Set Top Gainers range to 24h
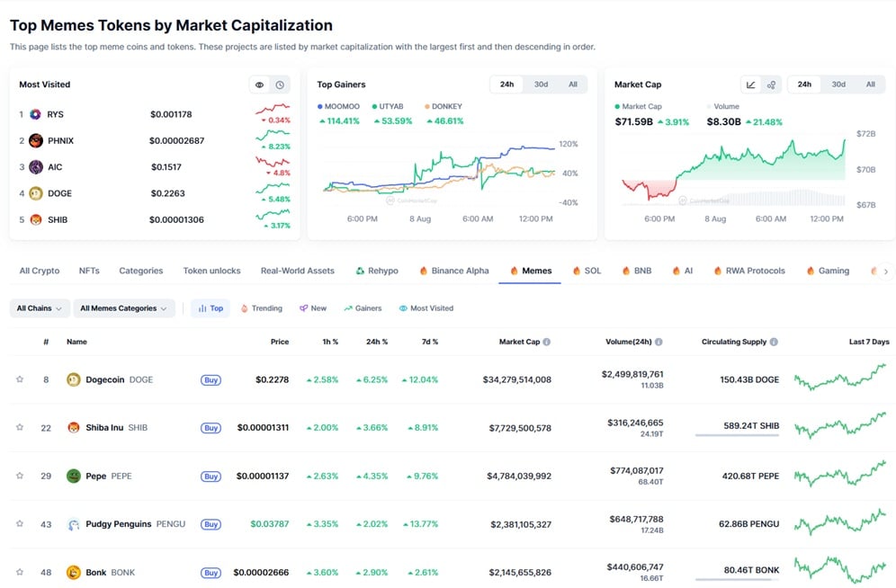The height and width of the screenshot is (588, 896). coord(506,85)
